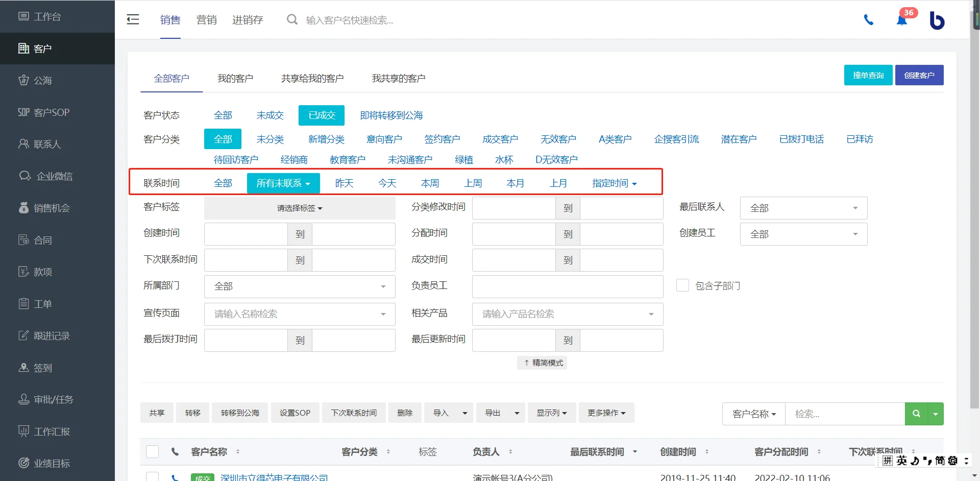Image resolution: width=980 pixels, height=481 pixels.
Task: Click the 删除 button
Action: 405,413
